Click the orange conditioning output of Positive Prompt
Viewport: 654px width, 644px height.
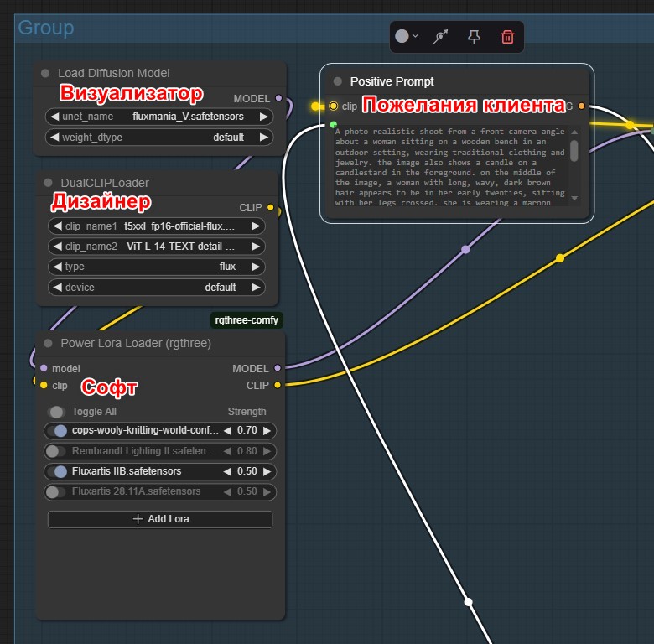[x=581, y=106]
